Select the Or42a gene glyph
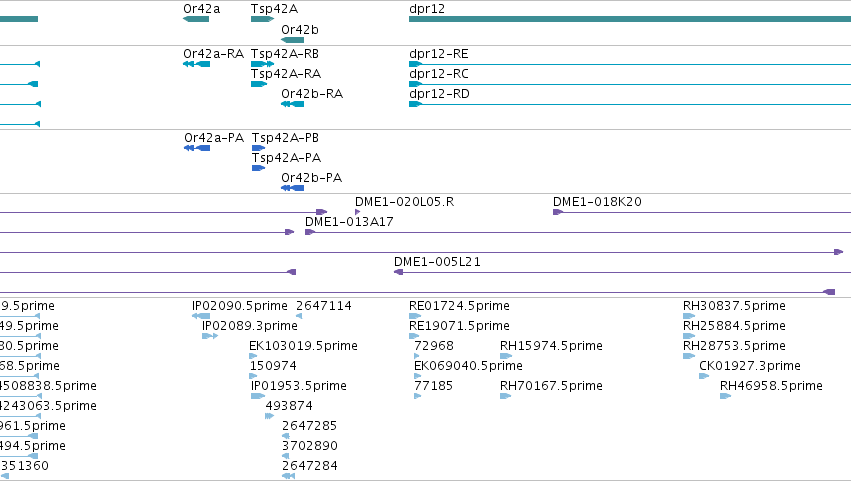Viewport: 851px width, 481px height. pos(196,19)
